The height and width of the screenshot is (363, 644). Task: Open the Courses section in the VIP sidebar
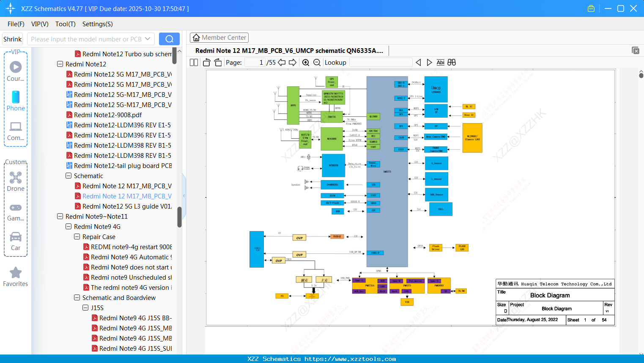point(16,71)
